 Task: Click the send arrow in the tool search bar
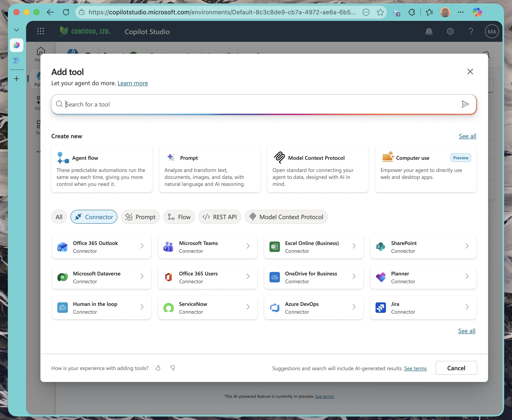coord(465,104)
